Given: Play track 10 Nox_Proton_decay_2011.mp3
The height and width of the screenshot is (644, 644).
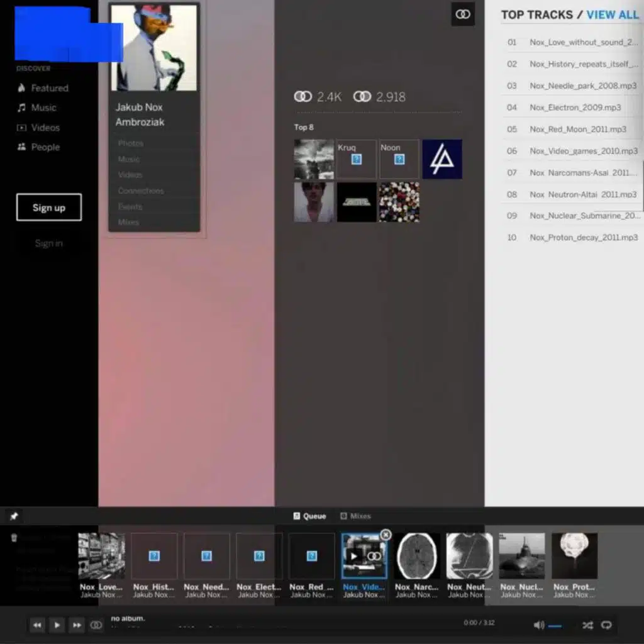Looking at the screenshot, I should [572, 237].
